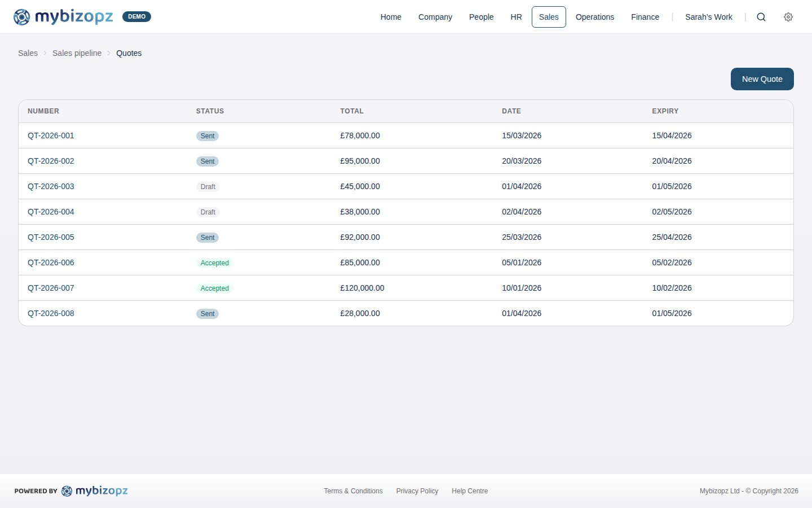
Task: Go to the Operations menu
Action: (x=594, y=17)
